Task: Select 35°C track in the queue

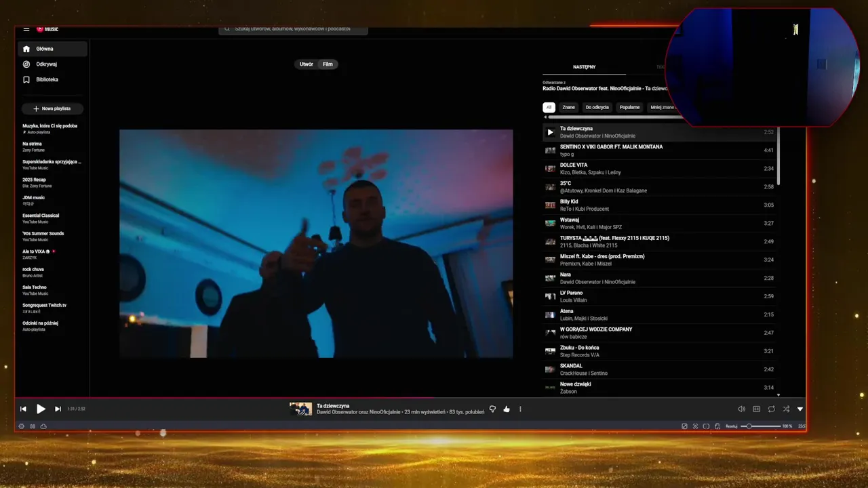Action: (x=660, y=187)
